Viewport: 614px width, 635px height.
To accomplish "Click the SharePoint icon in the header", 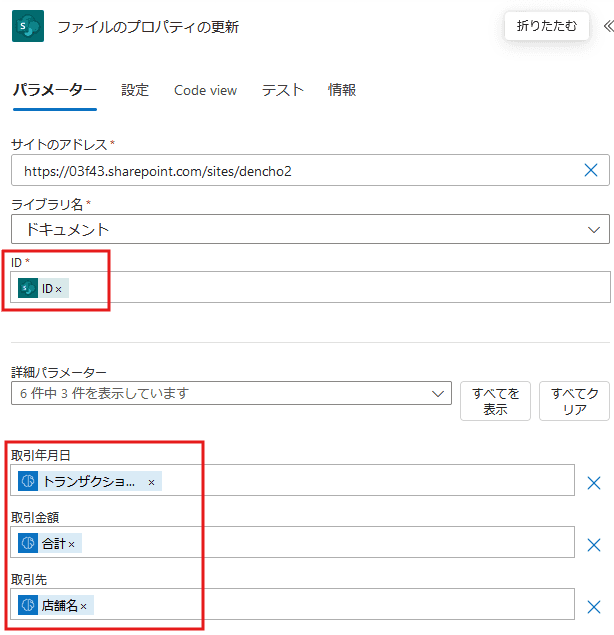I will (27, 27).
